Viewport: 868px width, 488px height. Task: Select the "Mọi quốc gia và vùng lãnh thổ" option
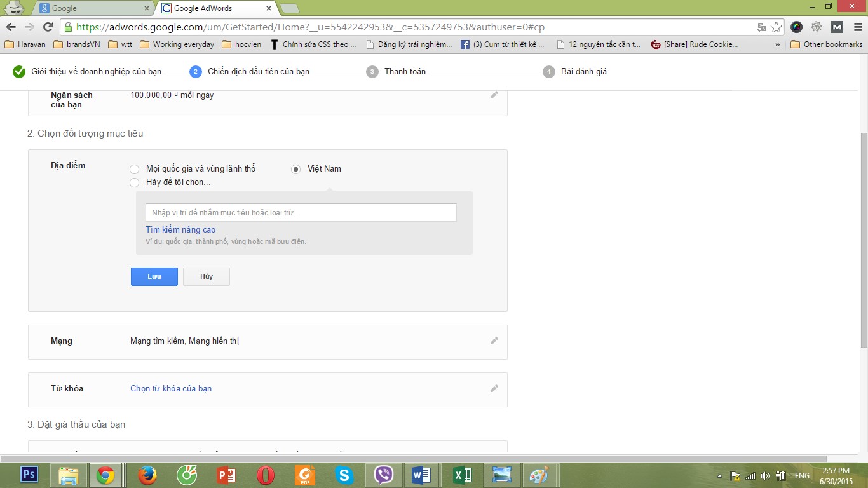tap(134, 169)
